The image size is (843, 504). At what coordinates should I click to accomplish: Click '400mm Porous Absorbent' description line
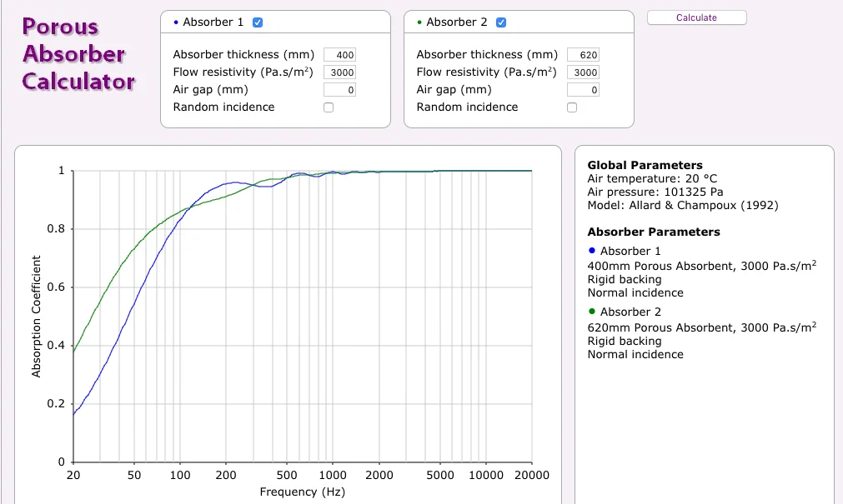(x=702, y=266)
